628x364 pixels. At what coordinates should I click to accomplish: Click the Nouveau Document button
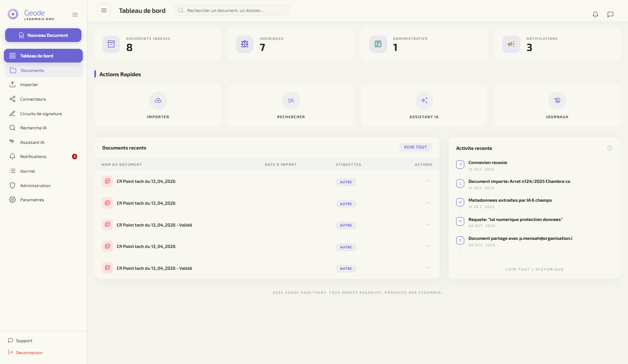pos(43,35)
